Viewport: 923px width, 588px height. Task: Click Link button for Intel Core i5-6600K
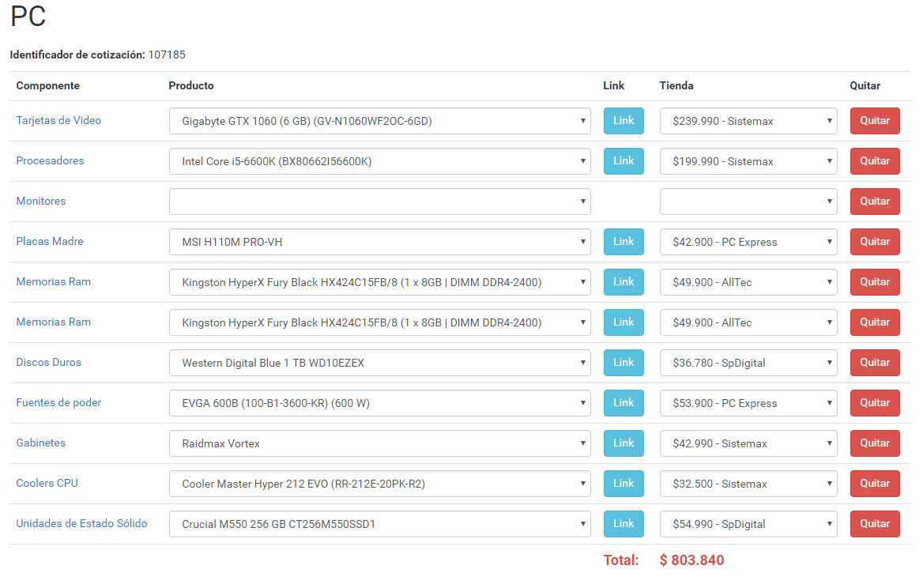pyautogui.click(x=623, y=161)
